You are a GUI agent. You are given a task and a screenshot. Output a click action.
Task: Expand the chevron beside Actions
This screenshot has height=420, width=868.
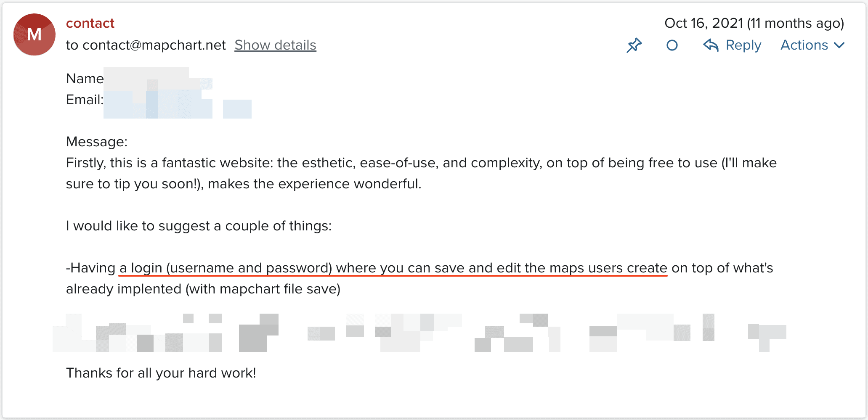tap(839, 45)
